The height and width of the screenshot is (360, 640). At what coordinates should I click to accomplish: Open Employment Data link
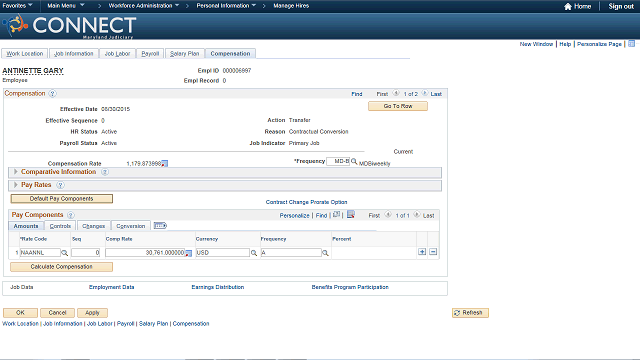tap(111, 287)
